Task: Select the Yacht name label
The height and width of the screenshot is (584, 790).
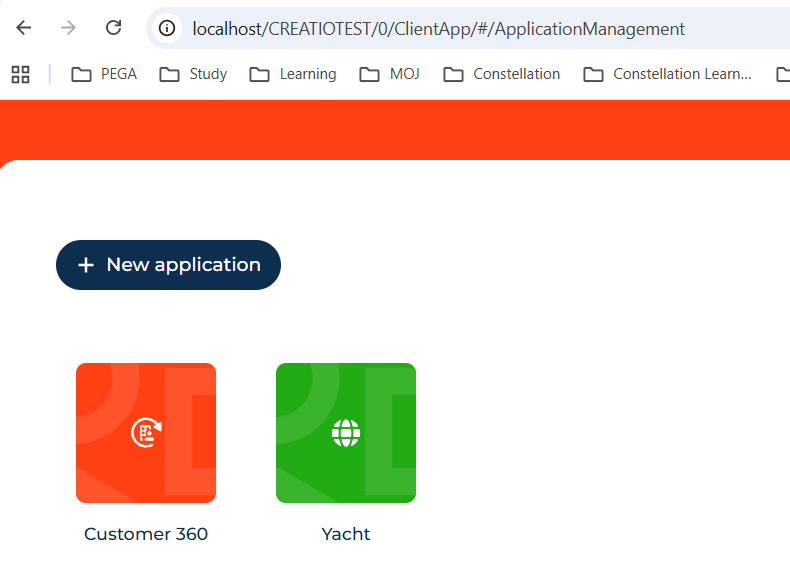Action: pos(346,534)
